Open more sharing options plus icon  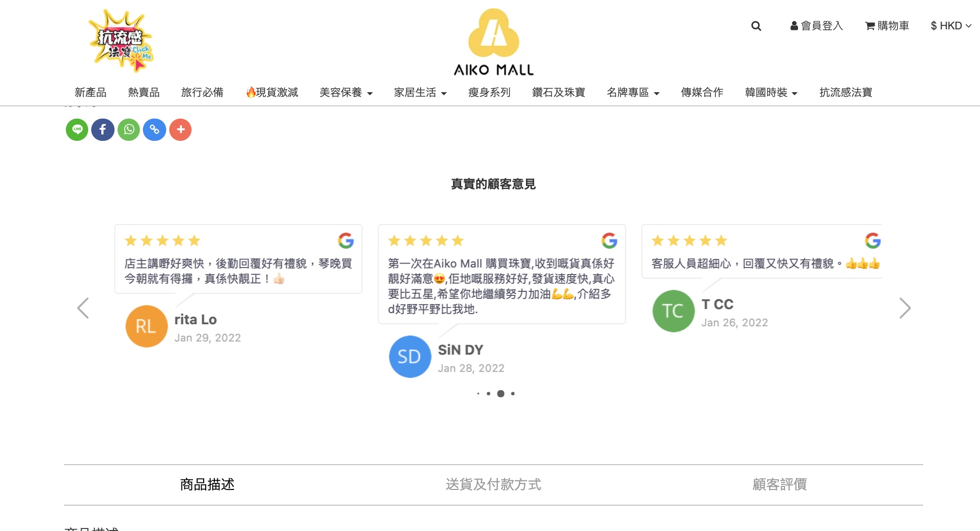pos(180,130)
